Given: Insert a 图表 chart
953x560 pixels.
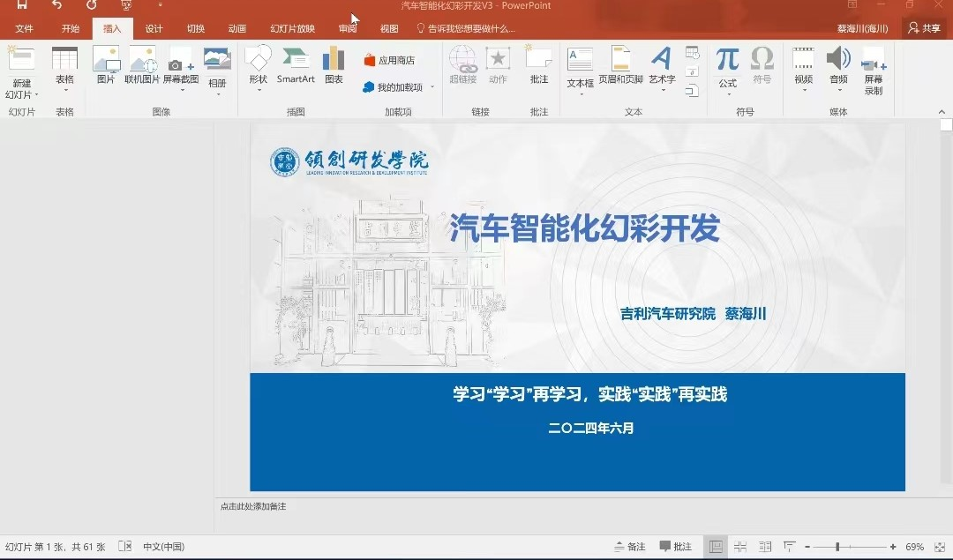Looking at the screenshot, I should (x=334, y=65).
